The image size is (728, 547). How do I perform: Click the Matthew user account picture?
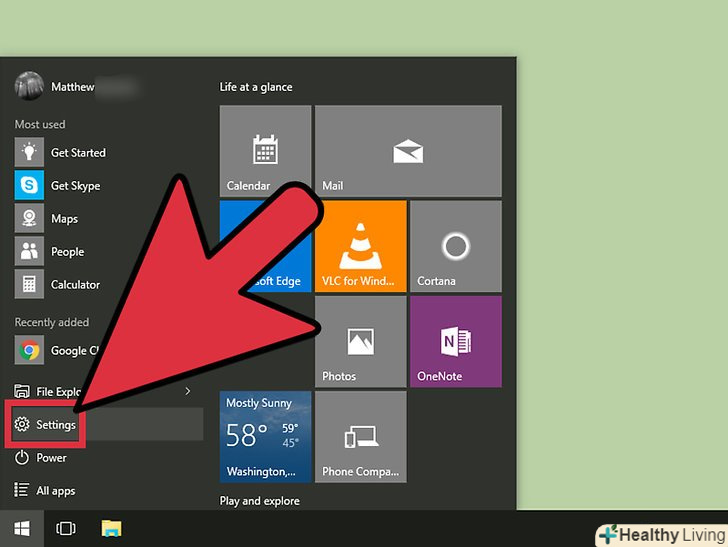(x=29, y=86)
